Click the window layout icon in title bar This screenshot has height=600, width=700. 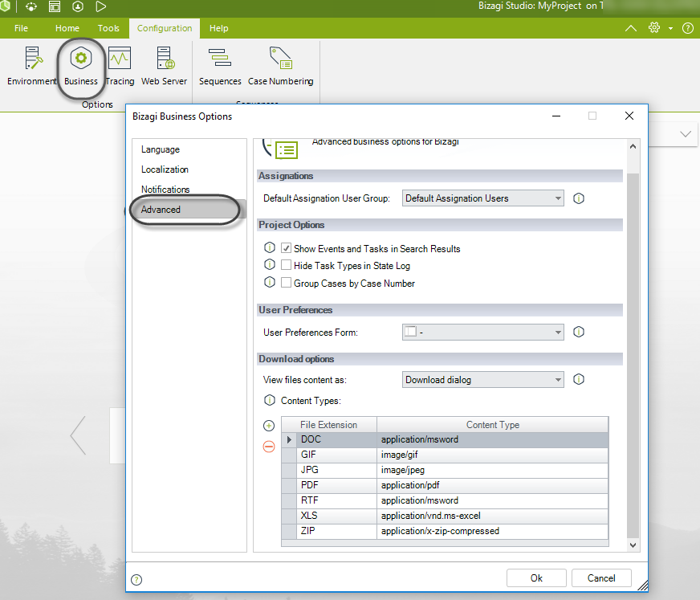pos(55,6)
